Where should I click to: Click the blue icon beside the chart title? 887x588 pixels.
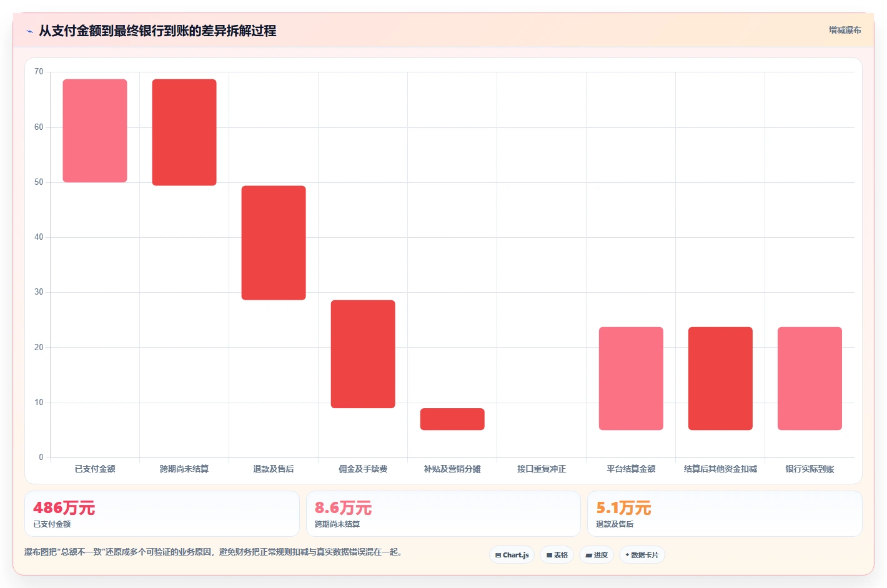point(29,31)
